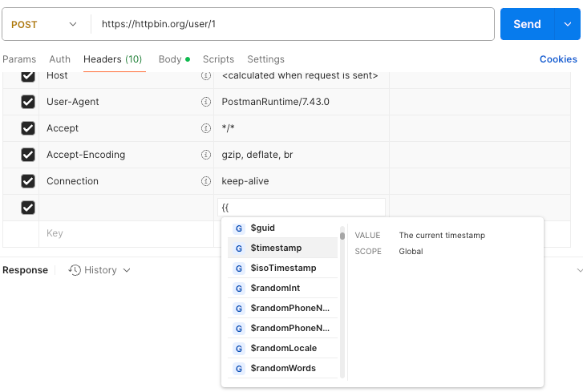
Task: Click the info icon beside User-Agent
Action: pyautogui.click(x=205, y=102)
